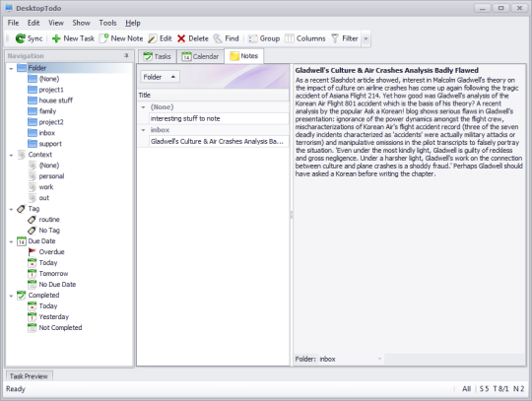Click the Find magnifier icon
This screenshot has height=401, width=532.
click(x=218, y=38)
